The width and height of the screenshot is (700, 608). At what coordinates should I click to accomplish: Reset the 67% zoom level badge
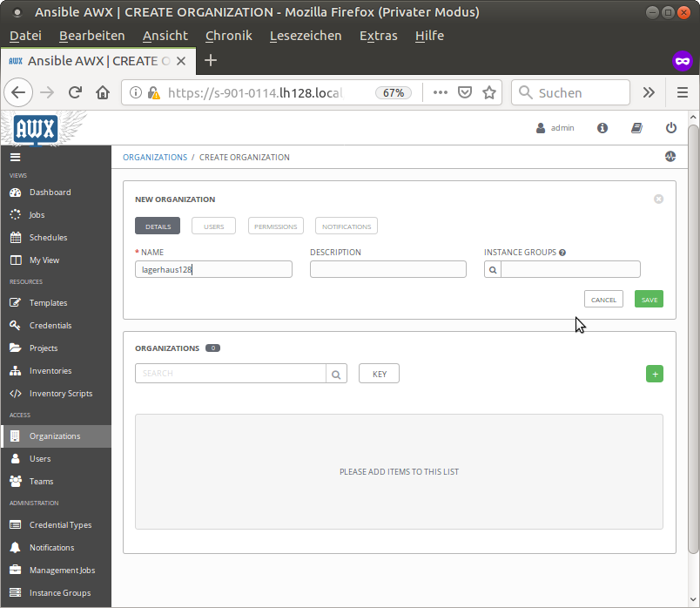pos(394,93)
